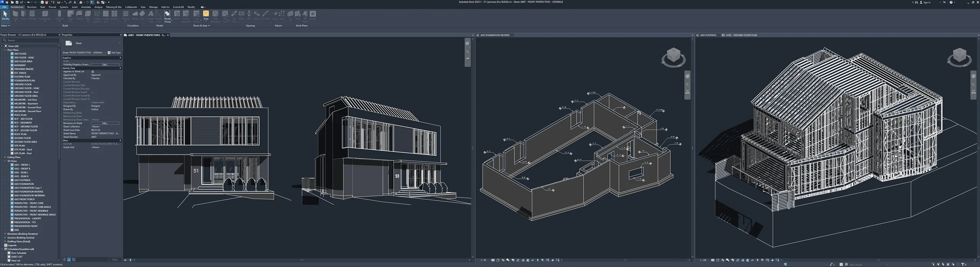Expand the Ceiling Plans tree node

(5, 157)
